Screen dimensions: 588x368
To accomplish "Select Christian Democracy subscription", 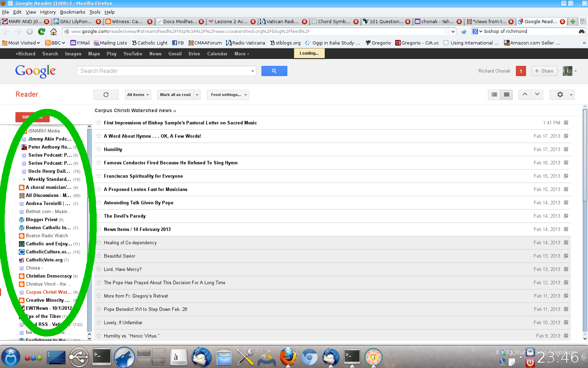I will pyautogui.click(x=49, y=276).
